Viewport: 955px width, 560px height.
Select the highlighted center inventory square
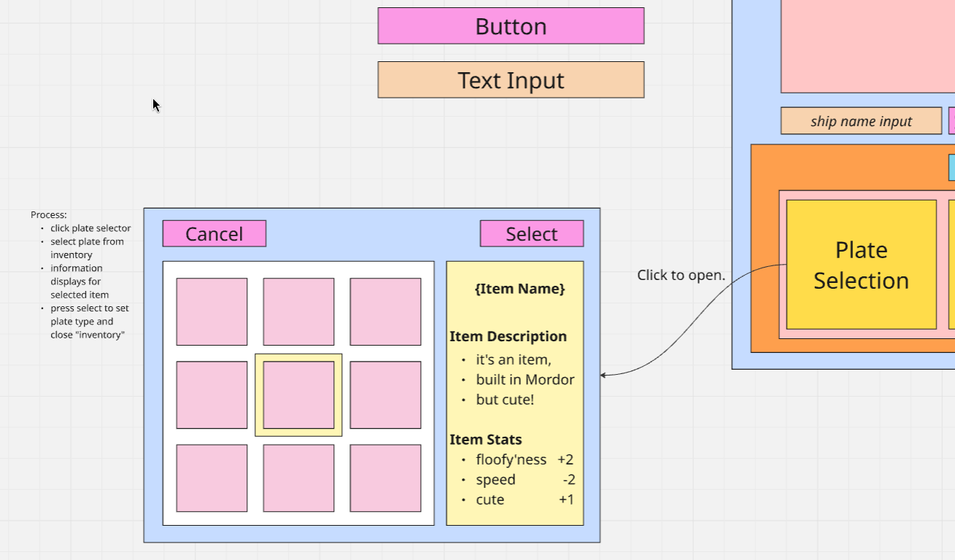[298, 395]
